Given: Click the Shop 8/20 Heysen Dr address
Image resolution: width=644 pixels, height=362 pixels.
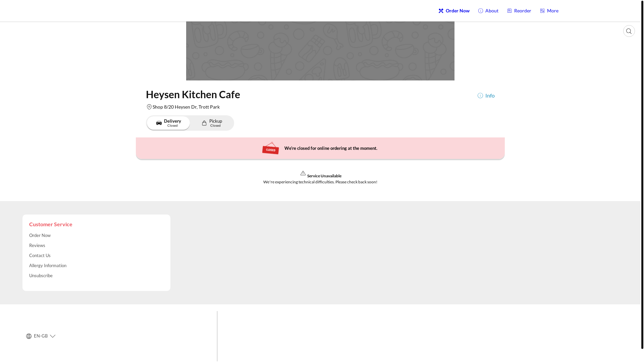Looking at the screenshot, I should pos(186,107).
